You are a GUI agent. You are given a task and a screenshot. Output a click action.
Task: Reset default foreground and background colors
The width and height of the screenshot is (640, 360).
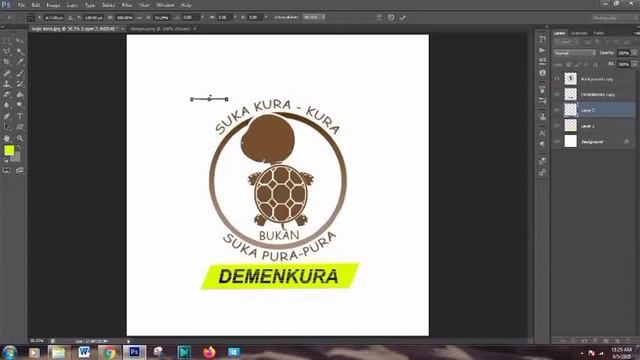click(x=6, y=161)
